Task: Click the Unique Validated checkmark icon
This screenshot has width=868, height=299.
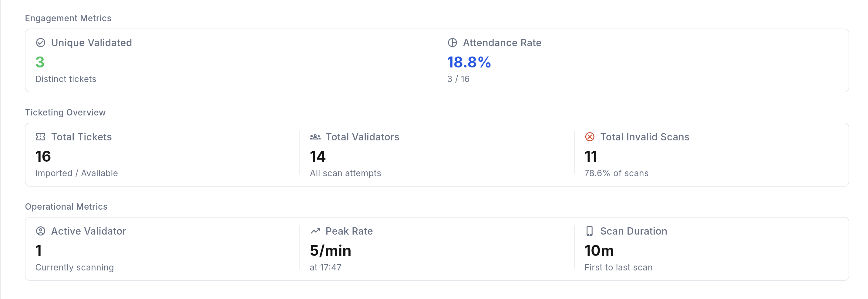Action: click(40, 43)
